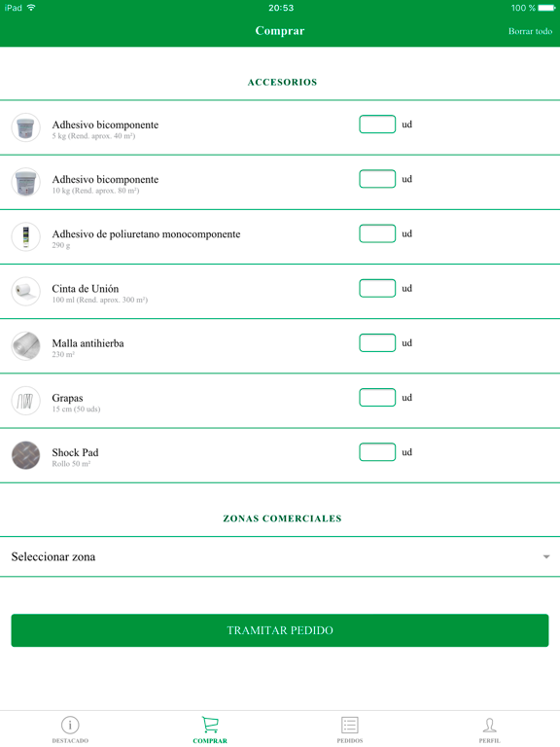
Task: Focus quantity field for 10 kg Adhesivo bicomponente
Action: (377, 179)
